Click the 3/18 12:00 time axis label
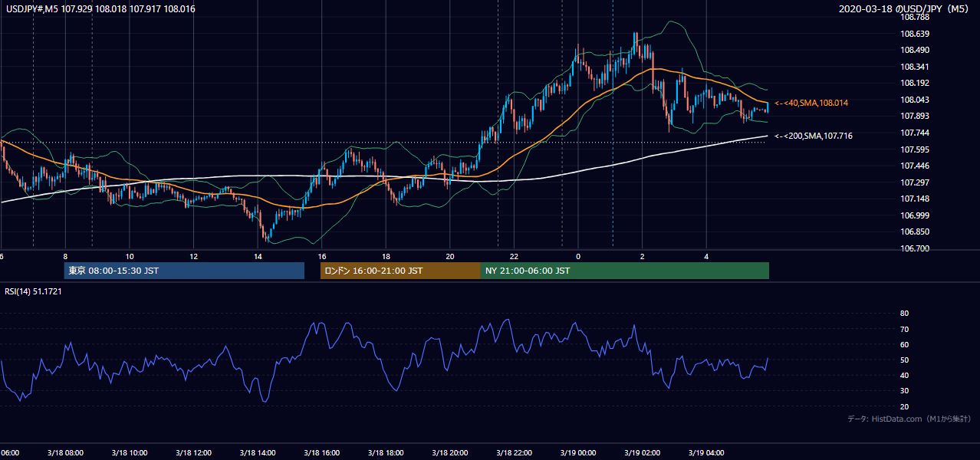 pyautogui.click(x=193, y=453)
